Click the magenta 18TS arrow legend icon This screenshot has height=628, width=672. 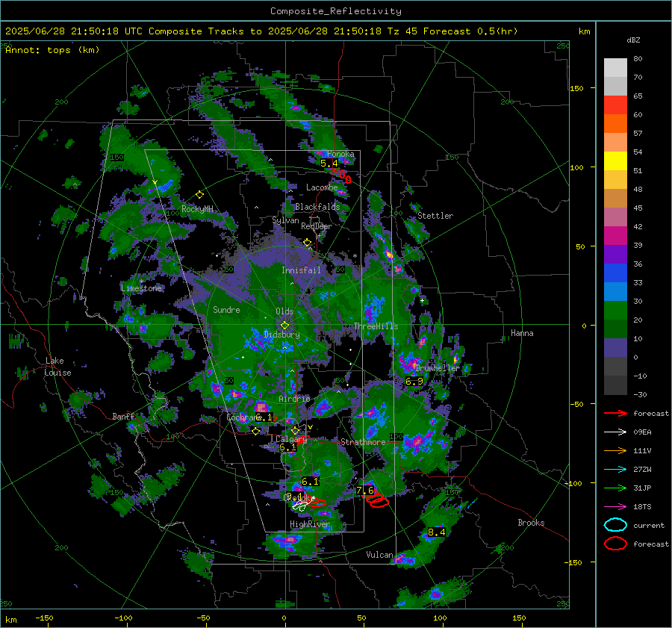[x=615, y=507]
